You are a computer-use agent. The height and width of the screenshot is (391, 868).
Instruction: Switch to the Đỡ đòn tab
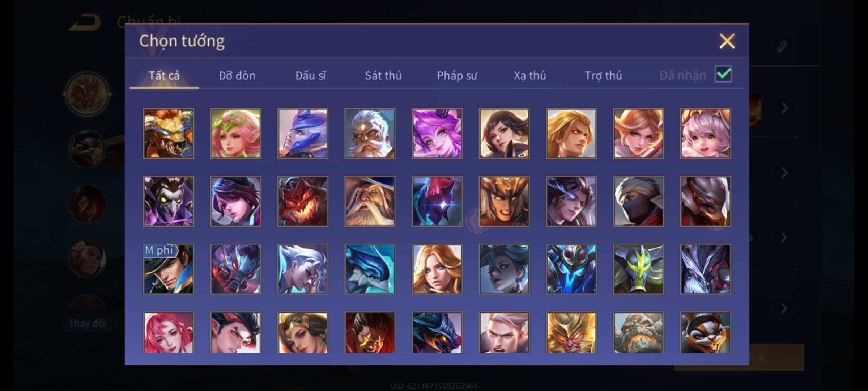pyautogui.click(x=237, y=75)
